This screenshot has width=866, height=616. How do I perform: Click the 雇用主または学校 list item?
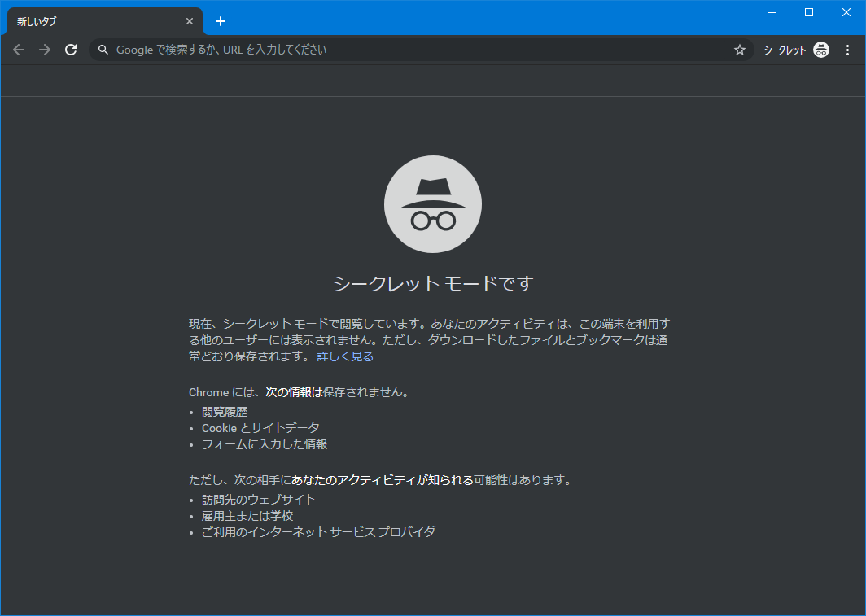247,516
